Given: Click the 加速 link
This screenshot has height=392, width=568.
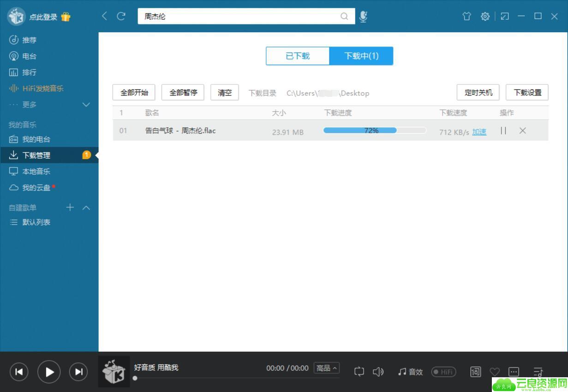Looking at the screenshot, I should 479,132.
